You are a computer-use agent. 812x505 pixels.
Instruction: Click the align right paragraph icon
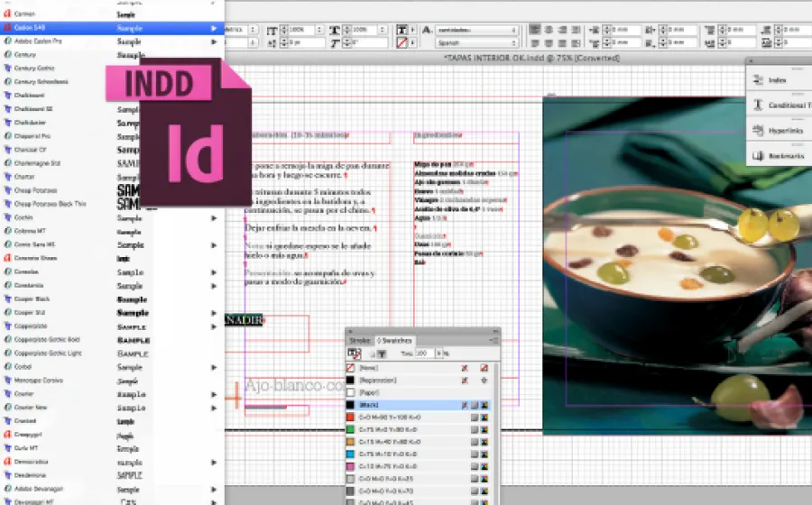562,30
